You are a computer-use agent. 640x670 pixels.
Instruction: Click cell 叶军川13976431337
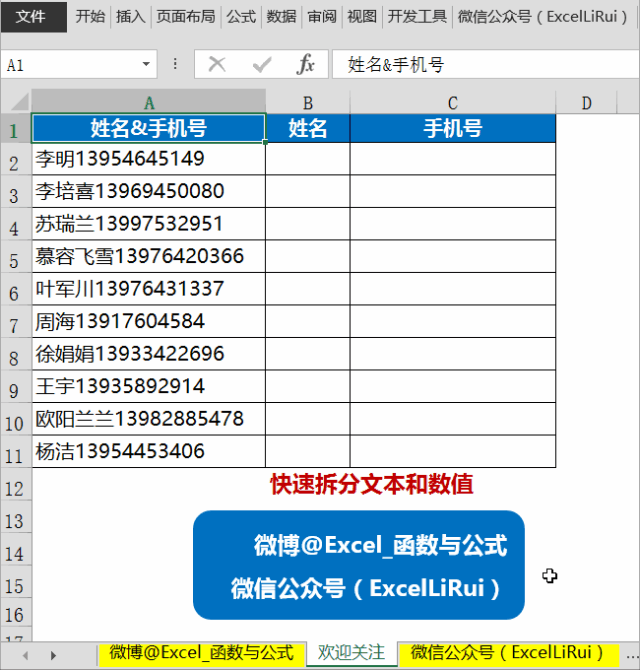click(148, 288)
